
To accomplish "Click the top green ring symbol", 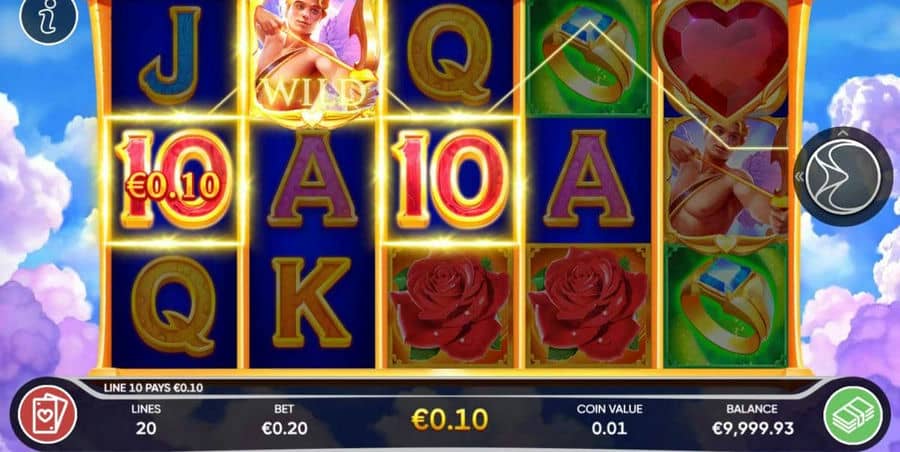I will coord(588,57).
